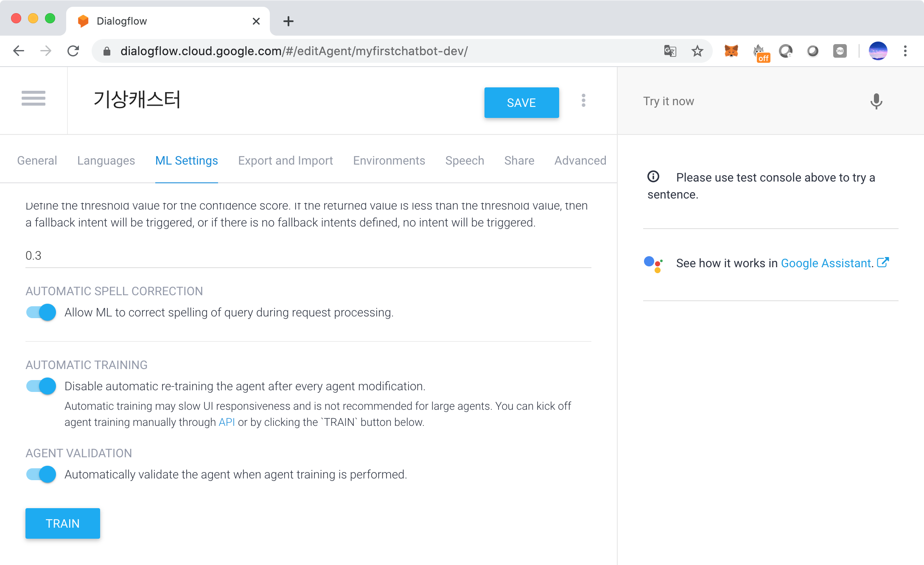Click the Chrome profile avatar
The image size is (924, 565).
point(878,51)
